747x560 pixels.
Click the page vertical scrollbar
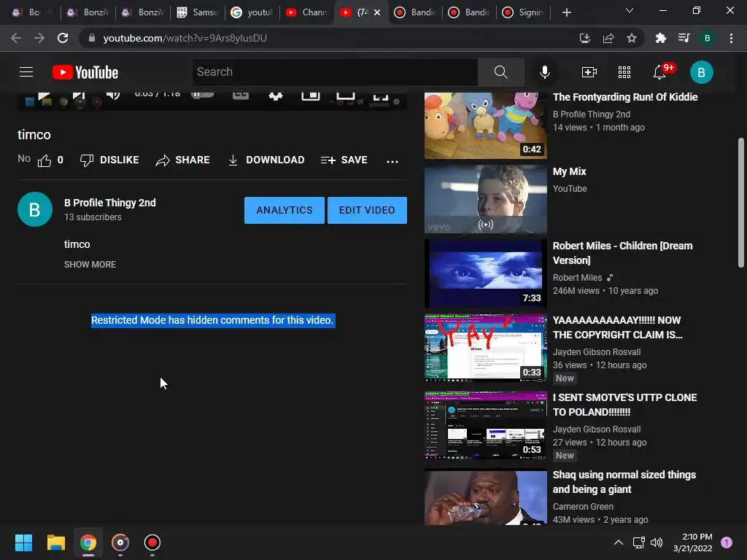(x=741, y=203)
